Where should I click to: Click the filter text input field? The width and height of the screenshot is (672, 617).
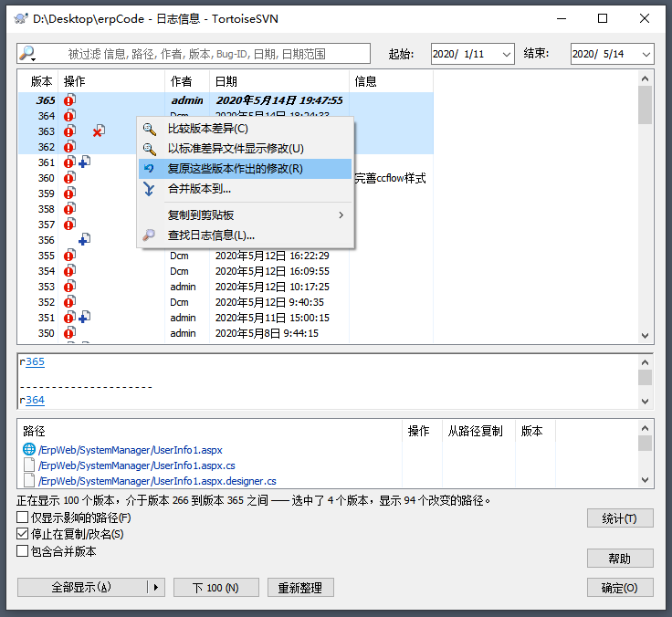click(194, 54)
